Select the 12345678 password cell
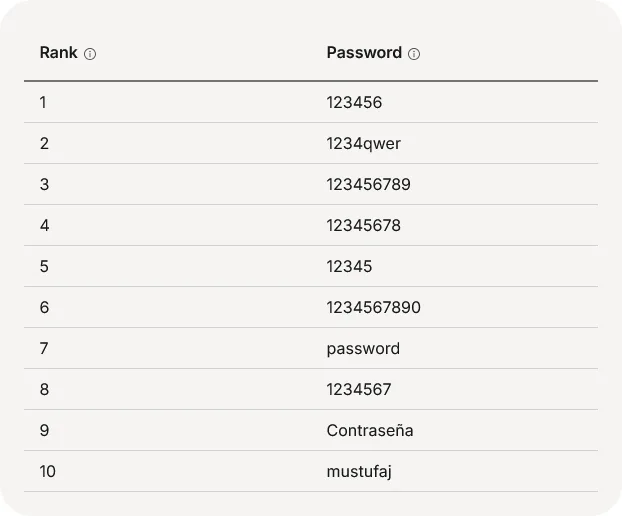The width and height of the screenshot is (622, 516). click(x=363, y=225)
